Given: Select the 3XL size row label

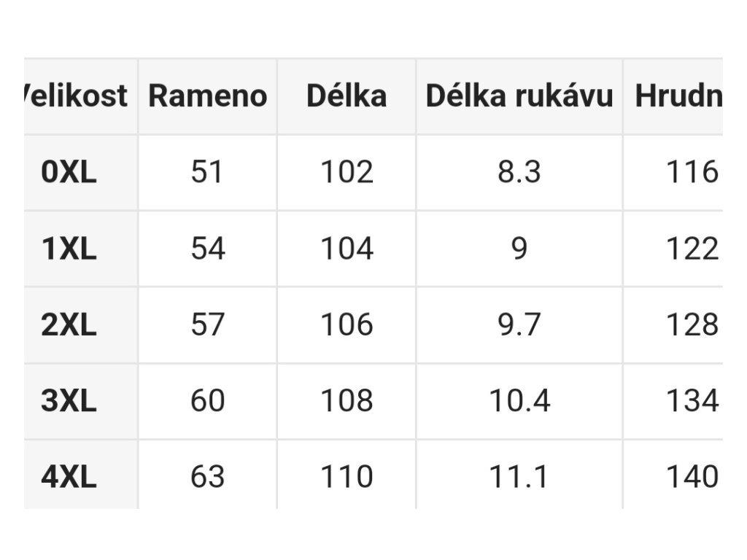Looking at the screenshot, I should 69,400.
